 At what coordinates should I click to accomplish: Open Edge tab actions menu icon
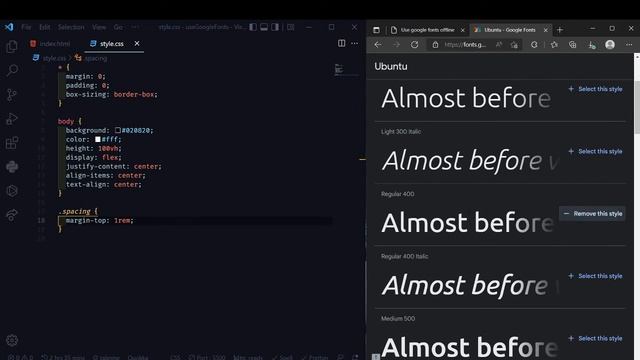(x=376, y=30)
